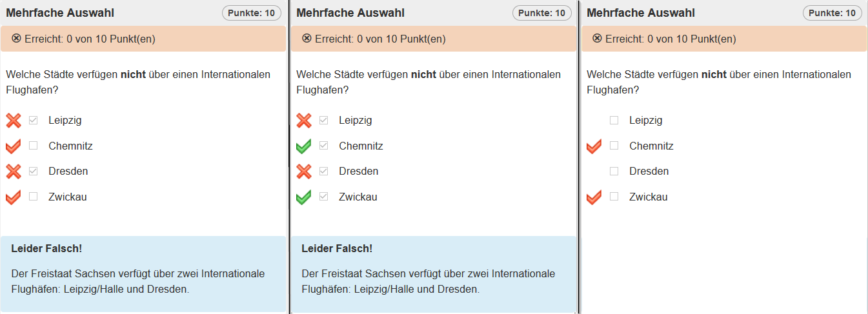Toggle the Dresden checkbox in the third panel
Image resolution: width=868 pixels, height=314 pixels.
point(614,172)
